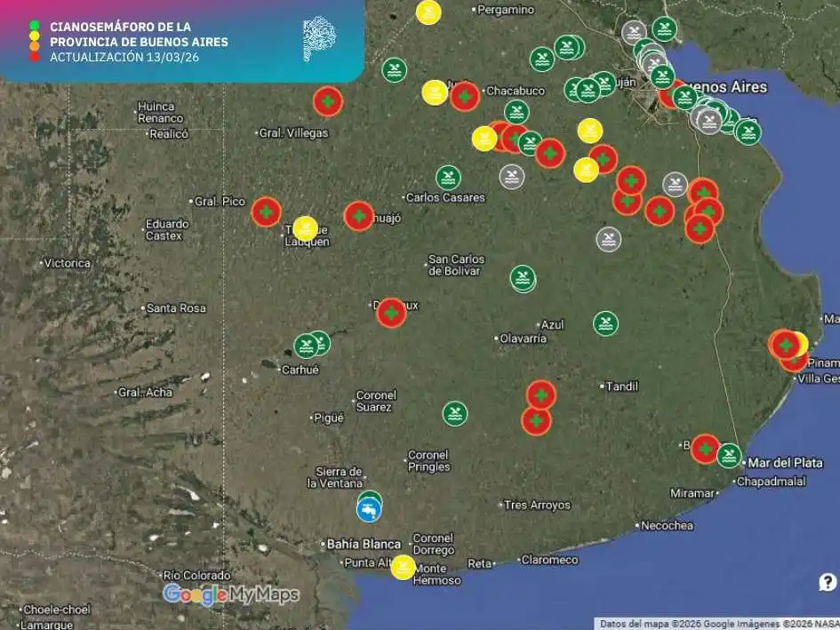The image size is (840, 630).
Task: Select the yellow marker over Trenque Lauquen
Action: pyautogui.click(x=306, y=228)
